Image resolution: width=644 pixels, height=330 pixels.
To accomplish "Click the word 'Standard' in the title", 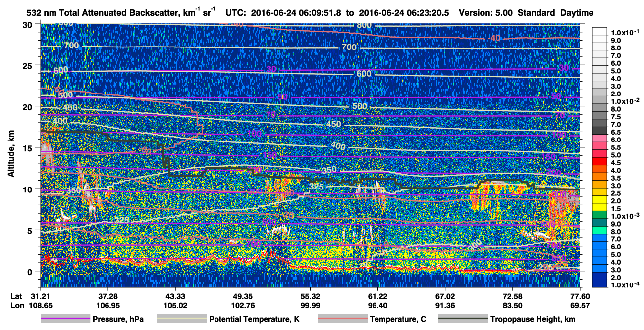I will click(537, 13).
